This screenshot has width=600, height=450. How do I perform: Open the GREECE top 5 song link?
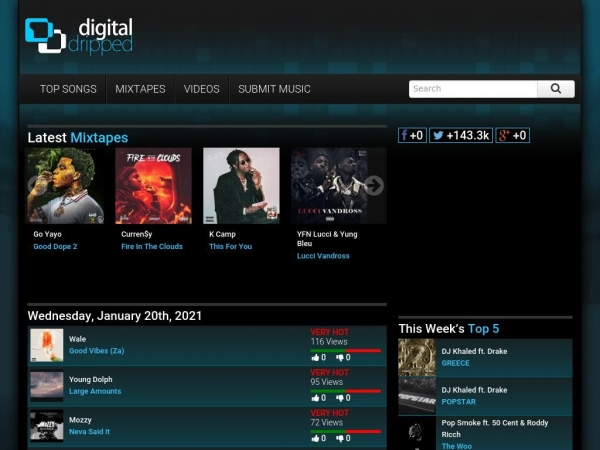pyautogui.click(x=456, y=363)
